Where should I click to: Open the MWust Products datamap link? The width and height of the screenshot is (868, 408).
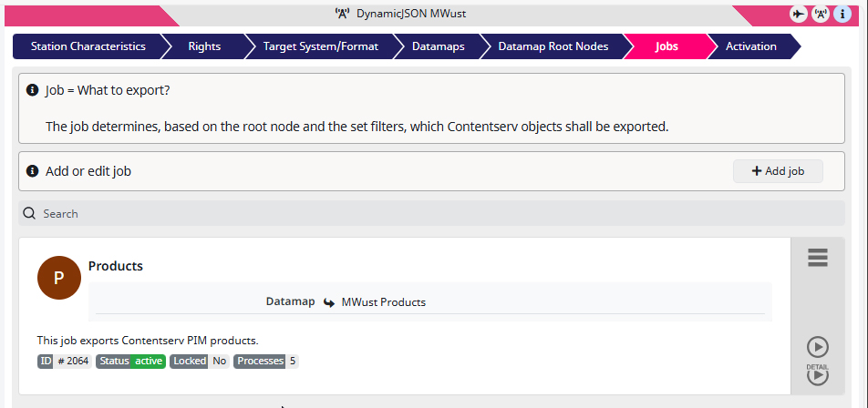point(383,302)
